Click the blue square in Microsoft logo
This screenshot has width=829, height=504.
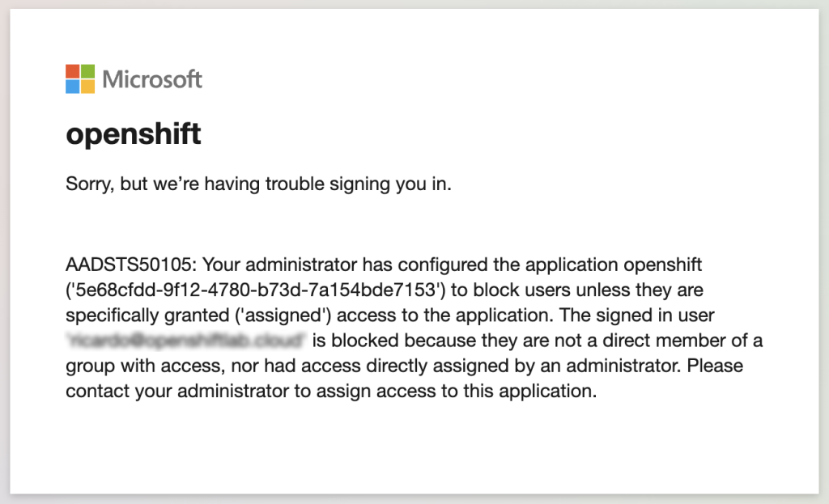pyautogui.click(x=73, y=87)
